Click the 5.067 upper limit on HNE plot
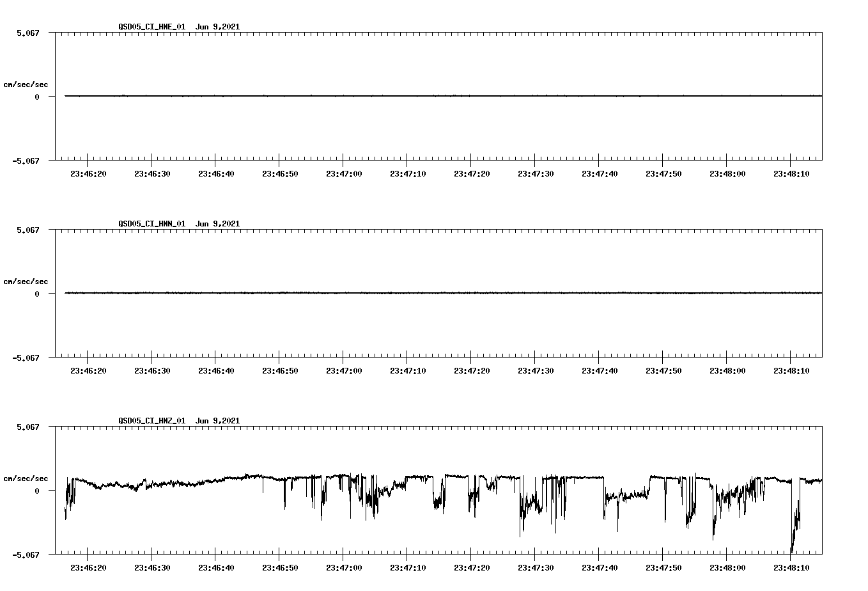The width and height of the screenshot is (868, 591). (28, 33)
